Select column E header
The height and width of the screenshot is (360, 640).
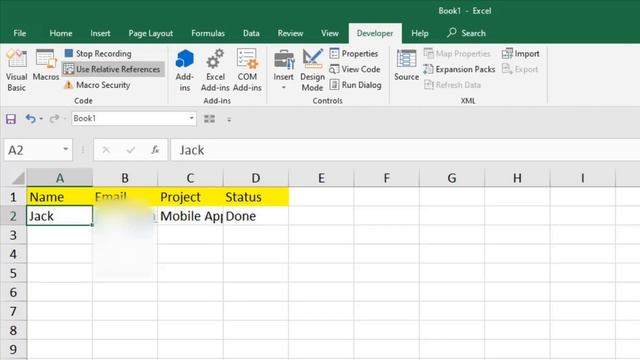(x=321, y=178)
